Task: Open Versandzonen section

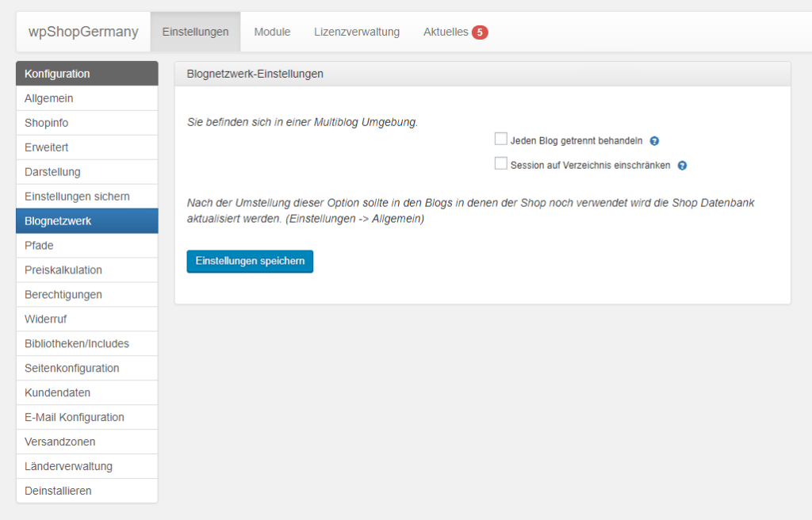Action: point(87,442)
